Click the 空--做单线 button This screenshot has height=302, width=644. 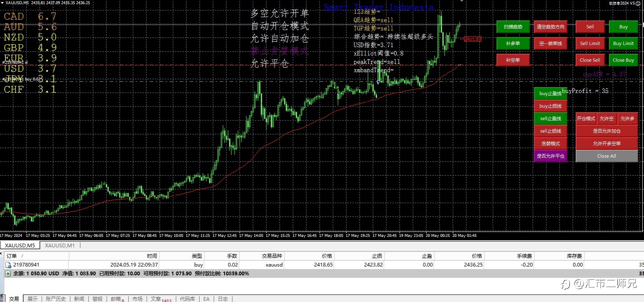tap(551, 43)
